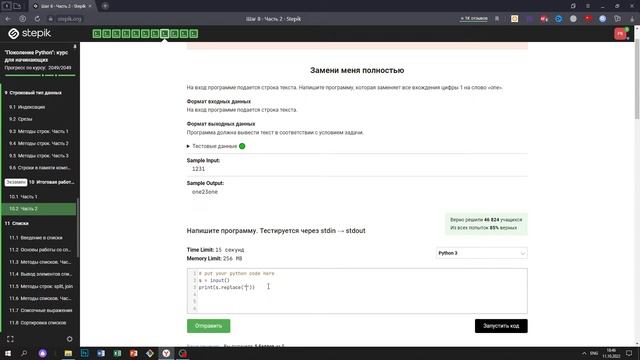Viewport: 640px width, 360px height.
Task: Open PowerPoint from the taskbar
Action: (x=133, y=353)
